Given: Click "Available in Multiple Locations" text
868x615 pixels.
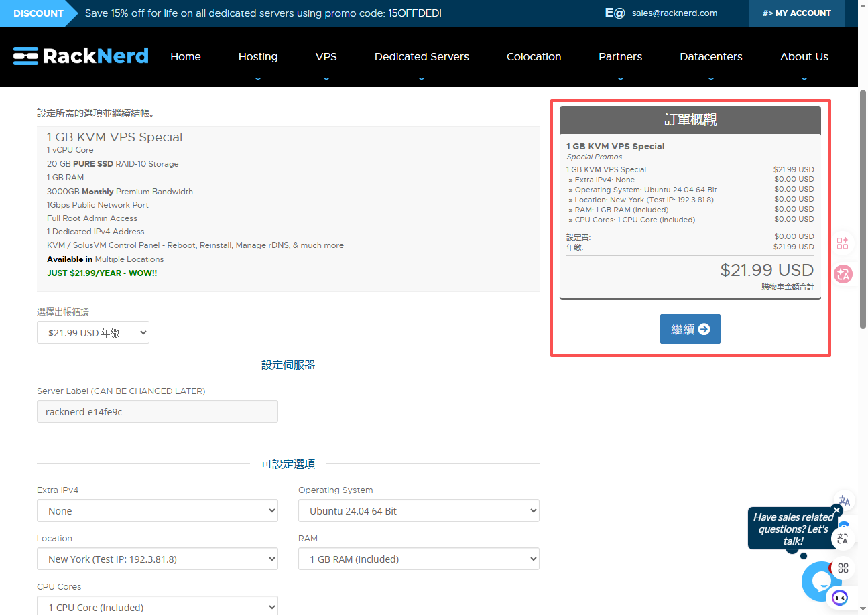Looking at the screenshot, I should click(105, 259).
